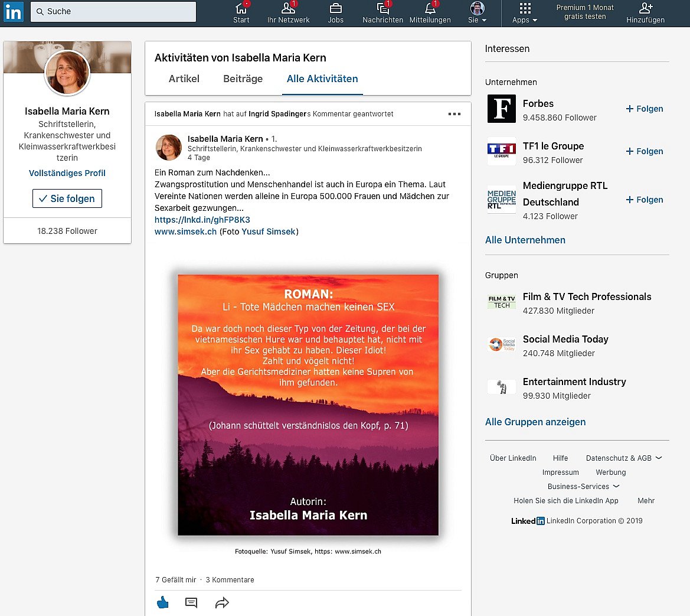This screenshot has width=690, height=616.
Task: Follow TF1 le Groupe company
Action: (x=644, y=151)
